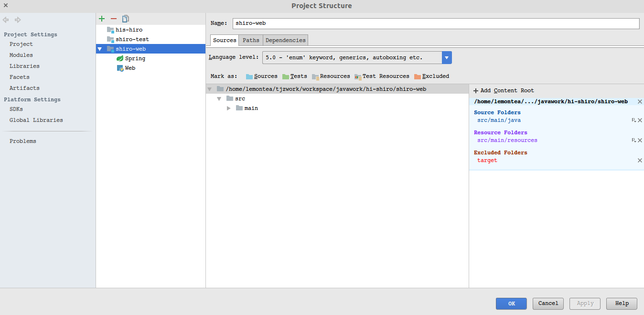Edit properties of src/main/resources folder

point(633,141)
